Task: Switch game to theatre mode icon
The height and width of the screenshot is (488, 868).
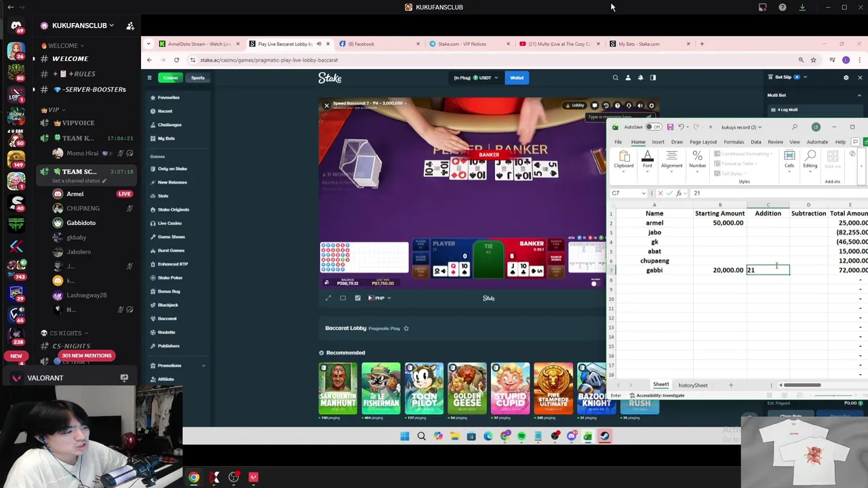Action: pyautogui.click(x=343, y=298)
